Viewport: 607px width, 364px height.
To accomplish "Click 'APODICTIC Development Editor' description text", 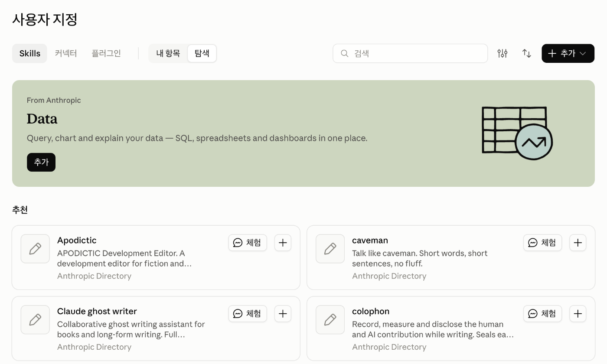I will [x=124, y=258].
